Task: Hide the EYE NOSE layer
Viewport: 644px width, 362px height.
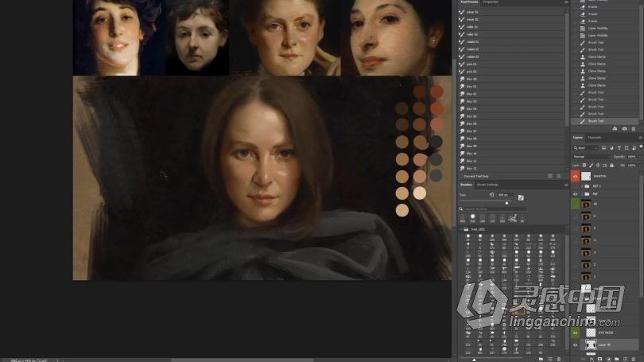Action: pyautogui.click(x=575, y=333)
